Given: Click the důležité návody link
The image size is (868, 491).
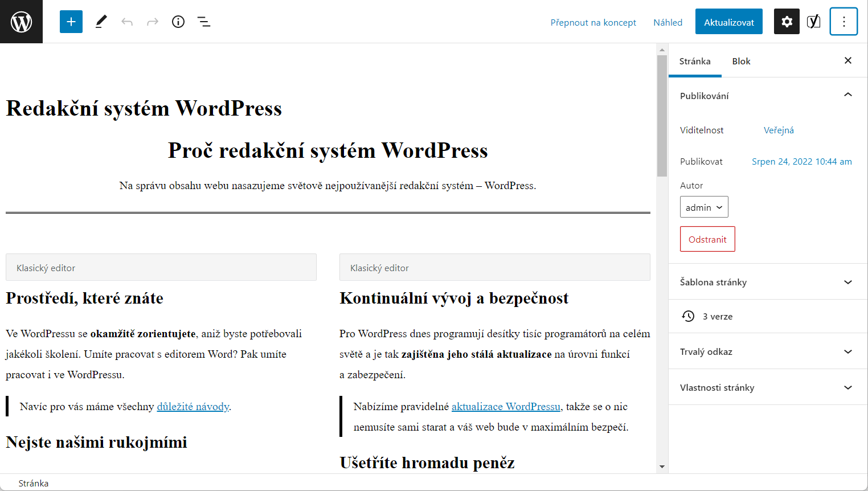Looking at the screenshot, I should pos(193,407).
